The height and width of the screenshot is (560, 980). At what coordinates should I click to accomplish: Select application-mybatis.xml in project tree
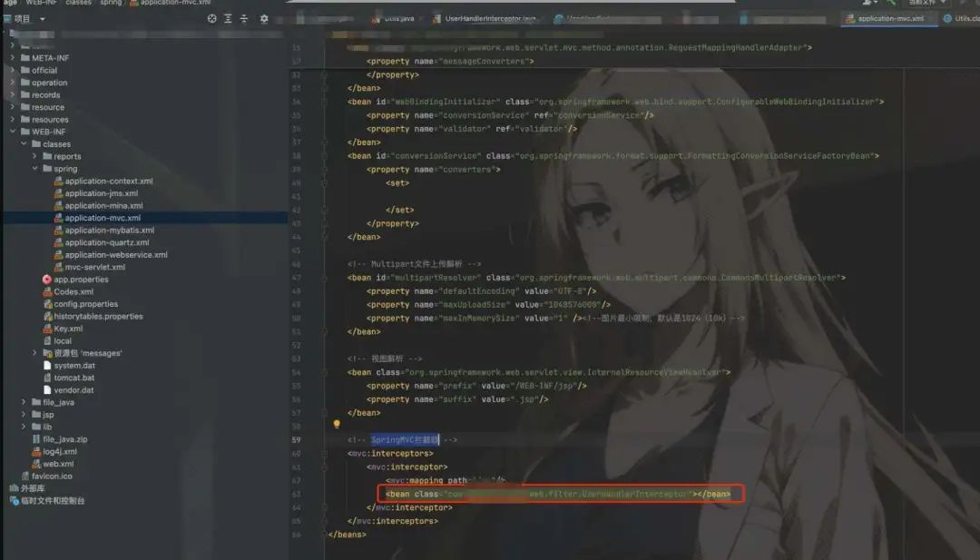110,231
